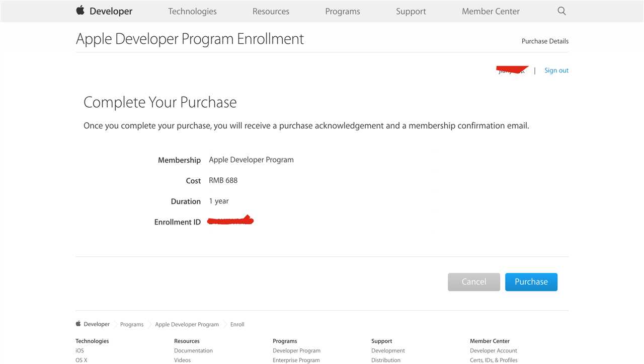Click the footer Programs heading

pyautogui.click(x=285, y=341)
